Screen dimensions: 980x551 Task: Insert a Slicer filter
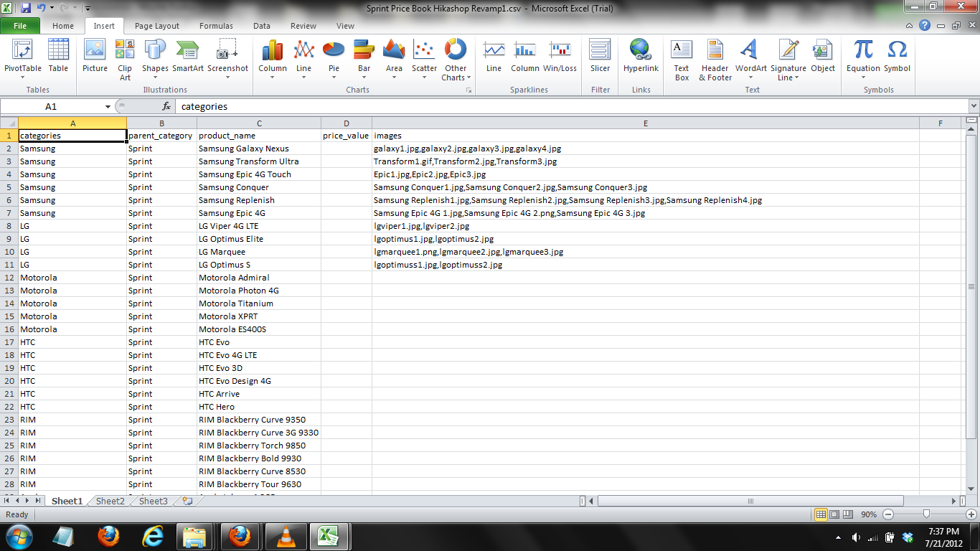[600, 56]
